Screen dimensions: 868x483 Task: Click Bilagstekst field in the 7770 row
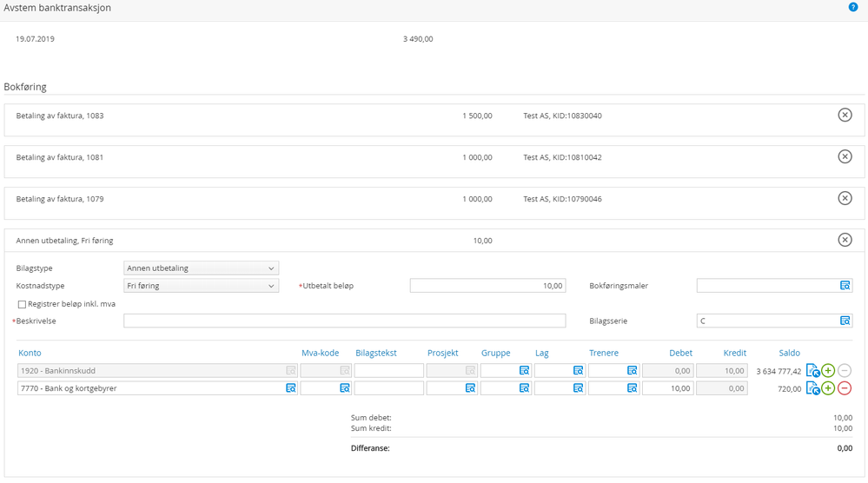coord(388,388)
